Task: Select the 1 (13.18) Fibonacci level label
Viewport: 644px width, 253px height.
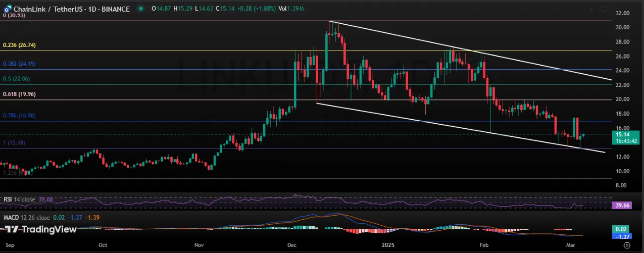Action: tap(14, 143)
